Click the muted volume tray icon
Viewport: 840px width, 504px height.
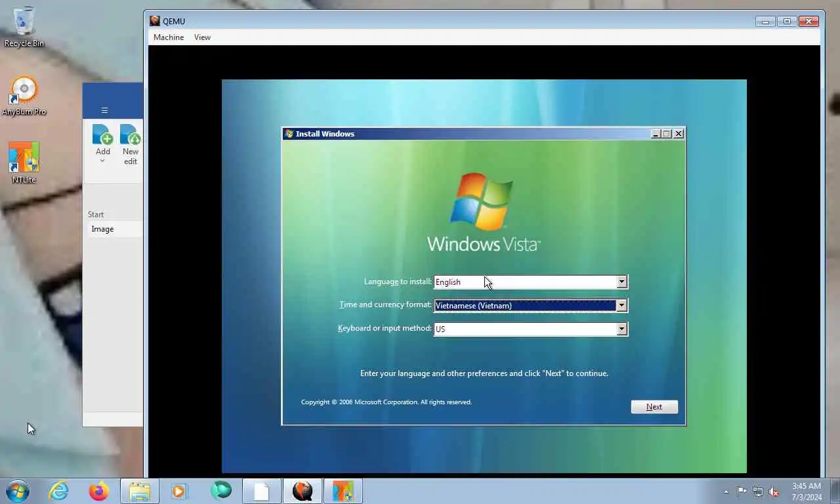point(774,492)
